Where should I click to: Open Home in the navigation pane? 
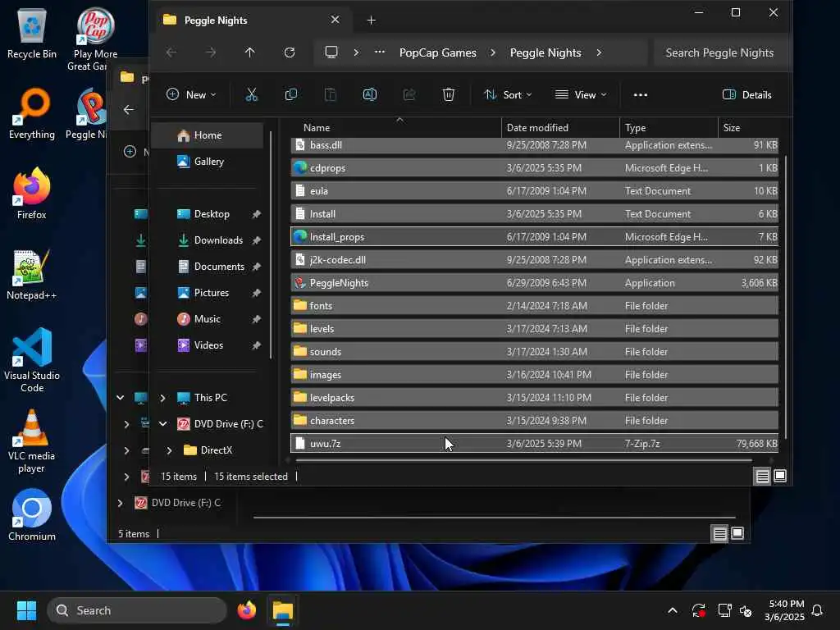208,135
